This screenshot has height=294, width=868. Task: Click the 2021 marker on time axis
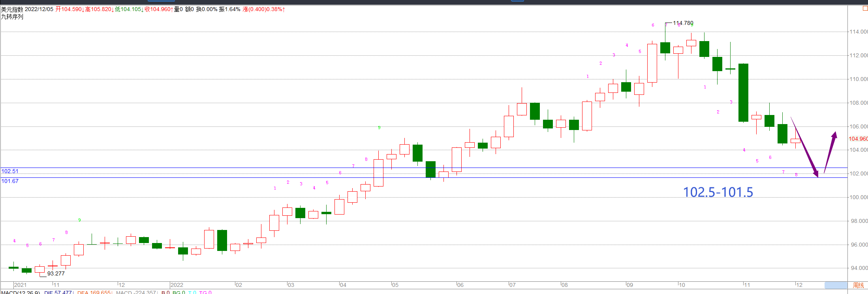(x=20, y=285)
